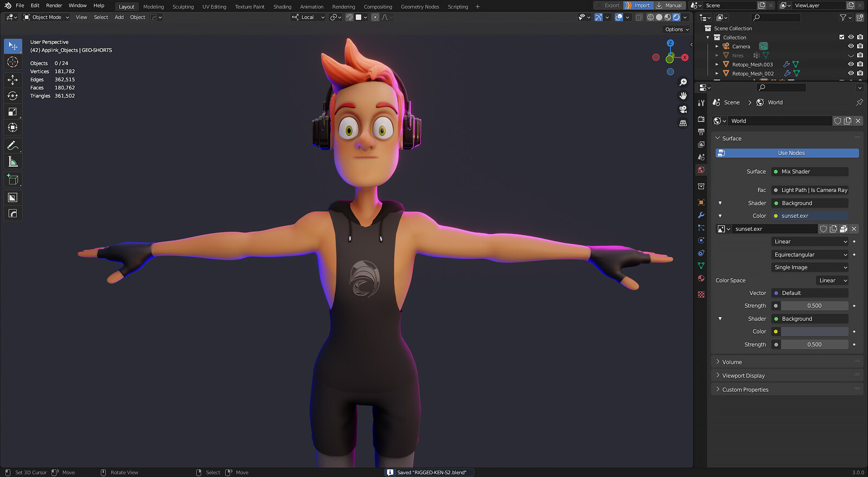Open the Material properties tab
Viewport: 868px width, 477px height.
coord(701,279)
